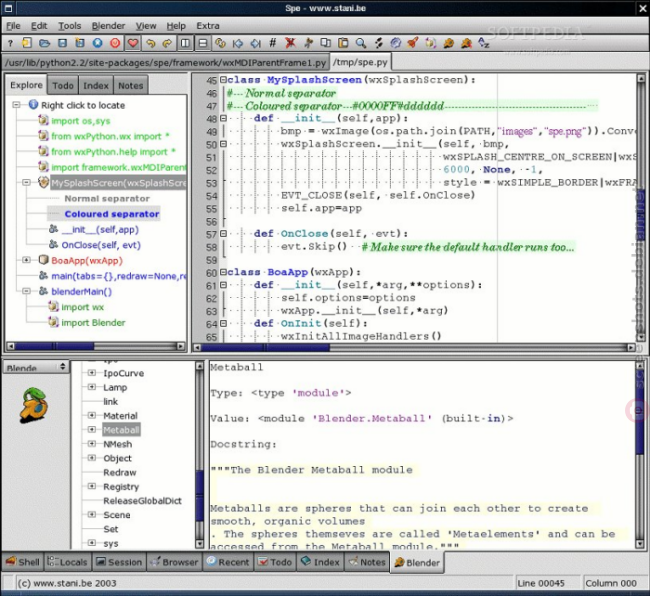The image size is (650, 596).
Task: Switch to the Index tab in sidebar
Action: point(96,85)
